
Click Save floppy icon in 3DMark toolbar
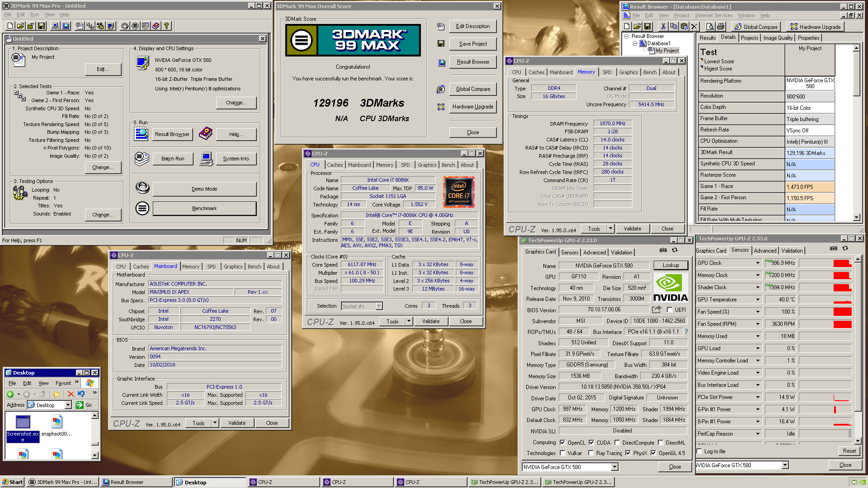pos(42,26)
